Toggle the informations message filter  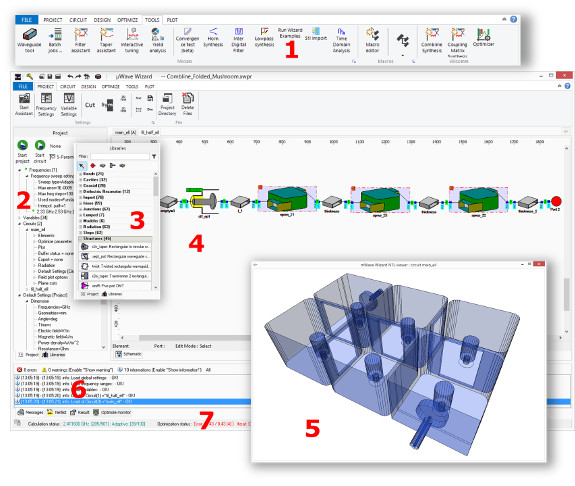(x=160, y=370)
